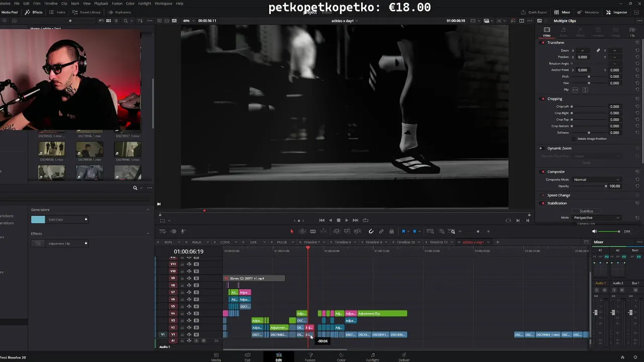Screen dimensions: 644x362
Task: Click the microphone voiceover icon in timeline toolbar
Action: click(183, 231)
